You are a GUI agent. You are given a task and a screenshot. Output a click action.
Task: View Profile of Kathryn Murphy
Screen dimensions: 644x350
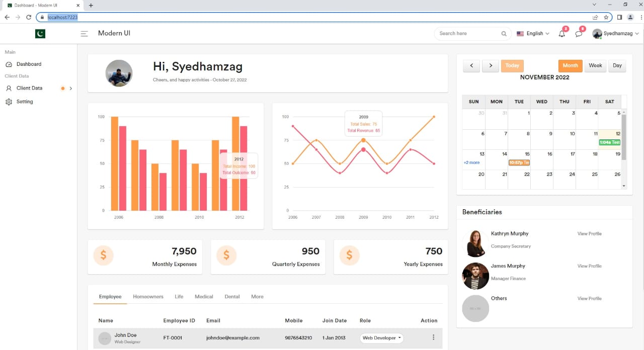589,234
